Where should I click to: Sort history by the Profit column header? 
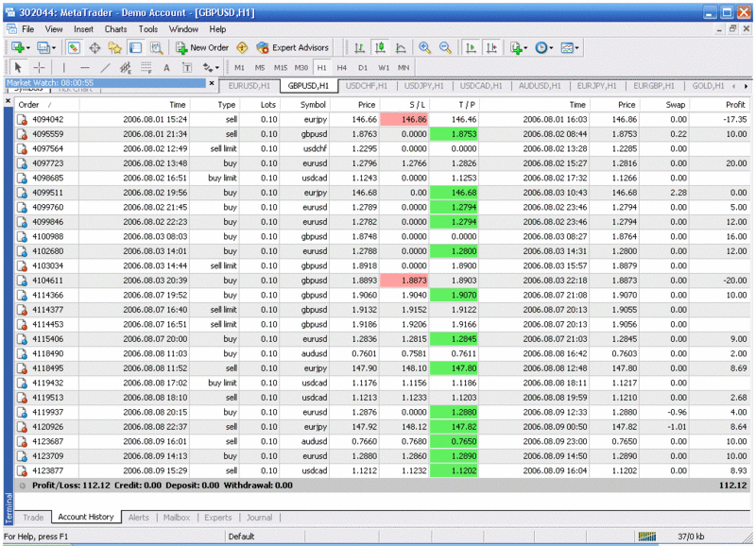point(720,105)
